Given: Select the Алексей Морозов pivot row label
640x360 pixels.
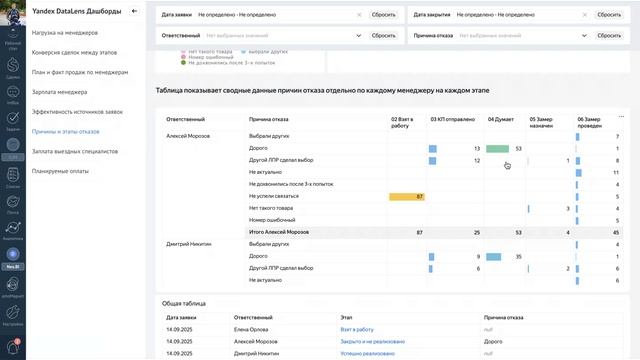Looking at the screenshot, I should [x=188, y=136].
